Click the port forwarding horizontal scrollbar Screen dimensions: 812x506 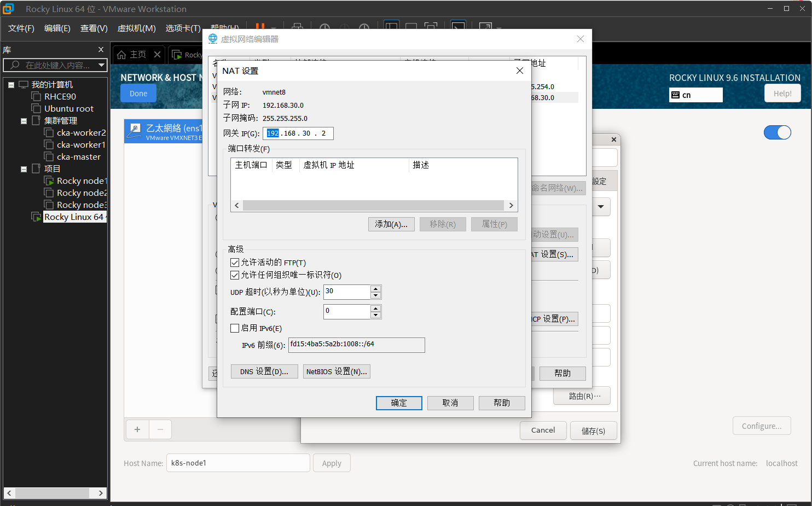tap(373, 206)
